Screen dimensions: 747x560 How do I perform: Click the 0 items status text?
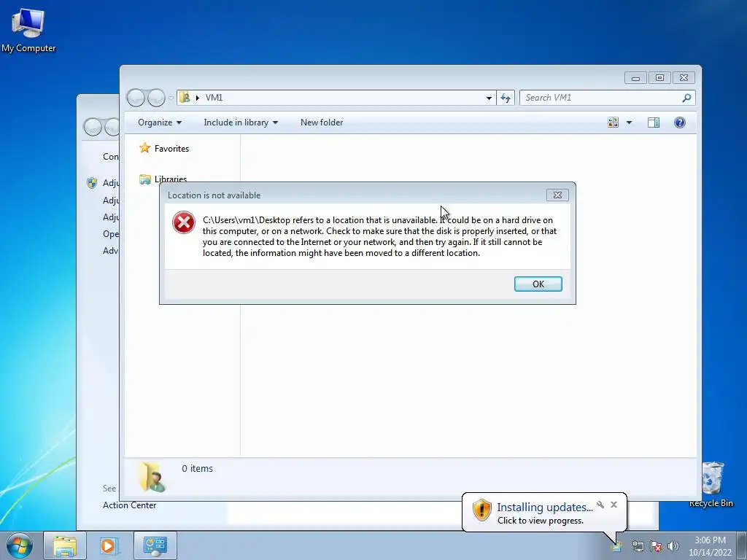[197, 469]
